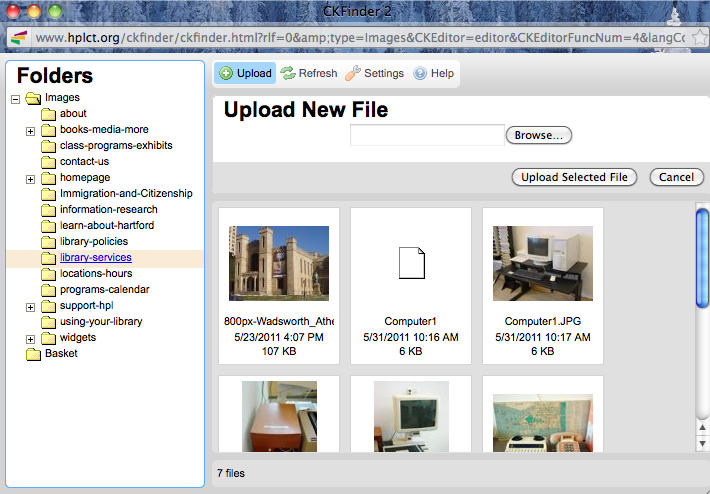The image size is (710, 494).
Task: Click the 107 KB file size text
Action: point(279,351)
